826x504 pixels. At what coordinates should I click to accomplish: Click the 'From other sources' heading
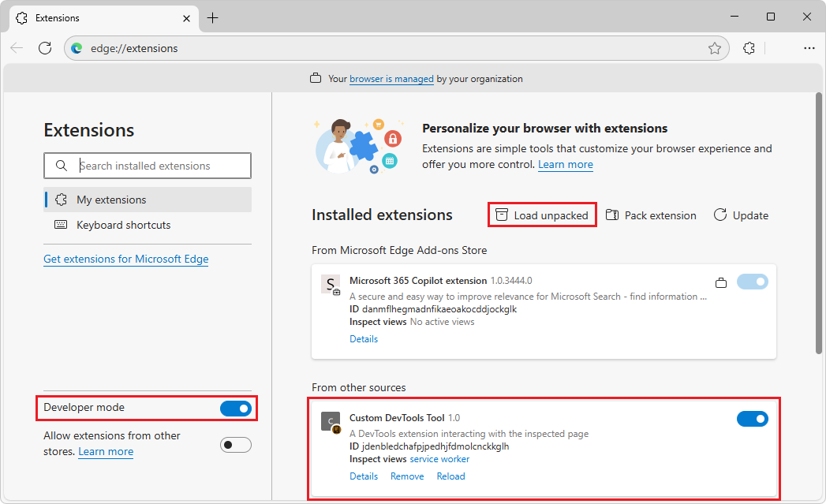[x=359, y=387]
